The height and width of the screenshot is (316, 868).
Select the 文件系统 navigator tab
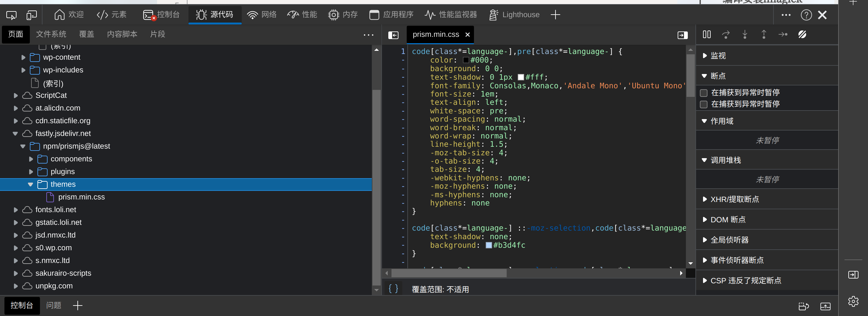tap(51, 34)
